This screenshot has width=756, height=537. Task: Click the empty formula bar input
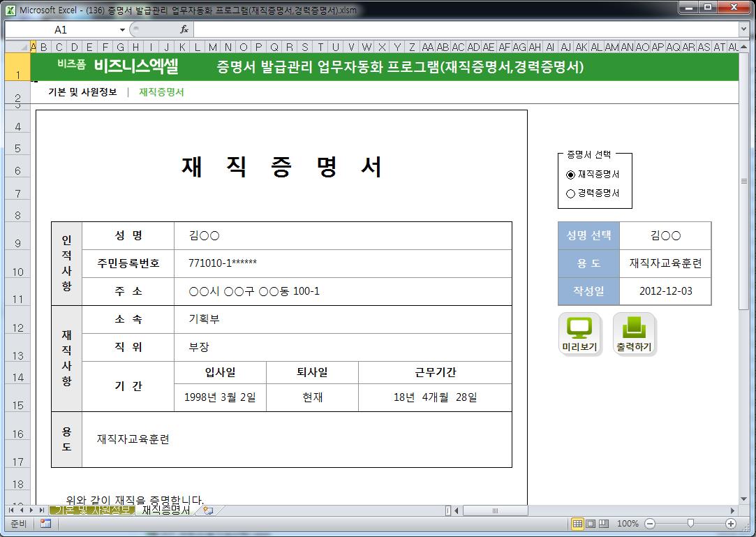click(x=466, y=29)
